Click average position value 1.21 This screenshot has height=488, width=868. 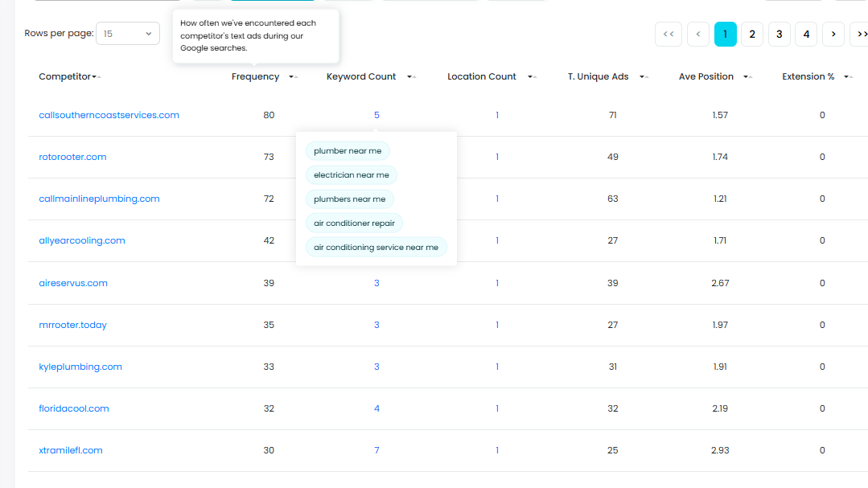tap(720, 199)
